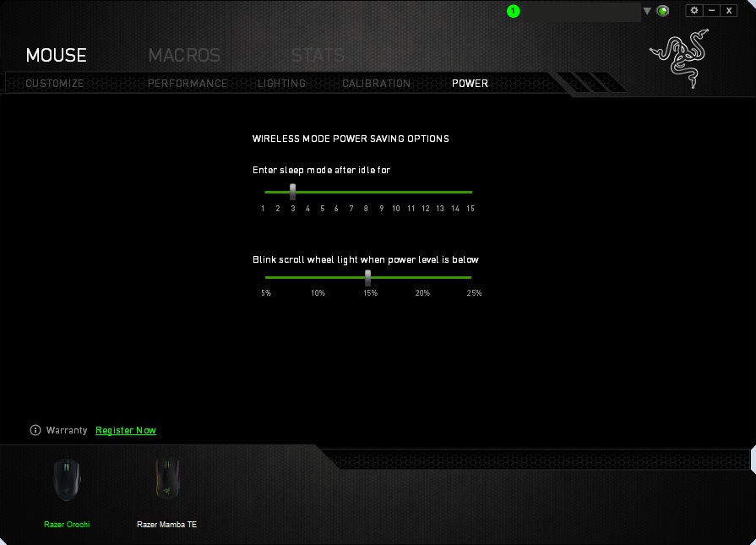The height and width of the screenshot is (545, 756).
Task: Click the sleep mode slider handle
Action: [x=292, y=192]
